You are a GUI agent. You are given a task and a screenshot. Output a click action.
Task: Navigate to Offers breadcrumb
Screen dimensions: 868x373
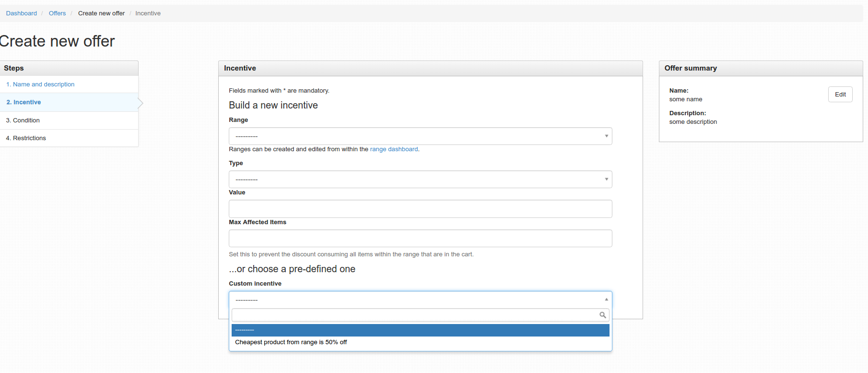pyautogui.click(x=57, y=13)
